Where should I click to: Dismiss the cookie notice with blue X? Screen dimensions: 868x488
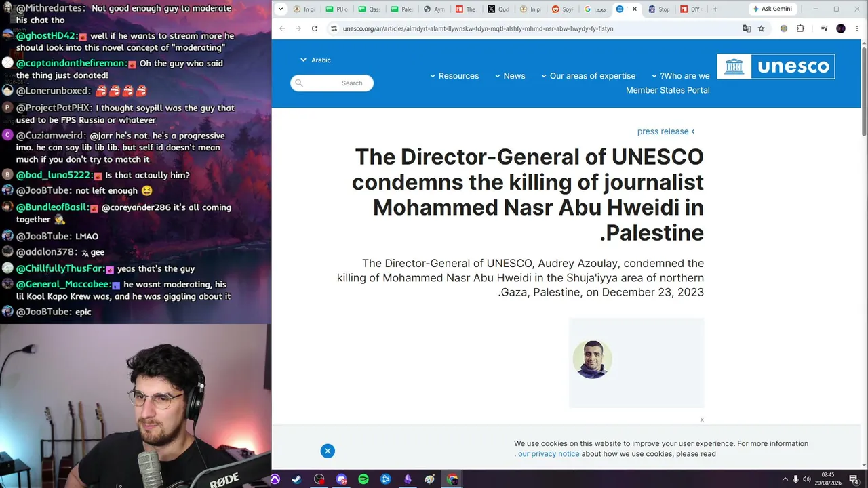coord(328,451)
